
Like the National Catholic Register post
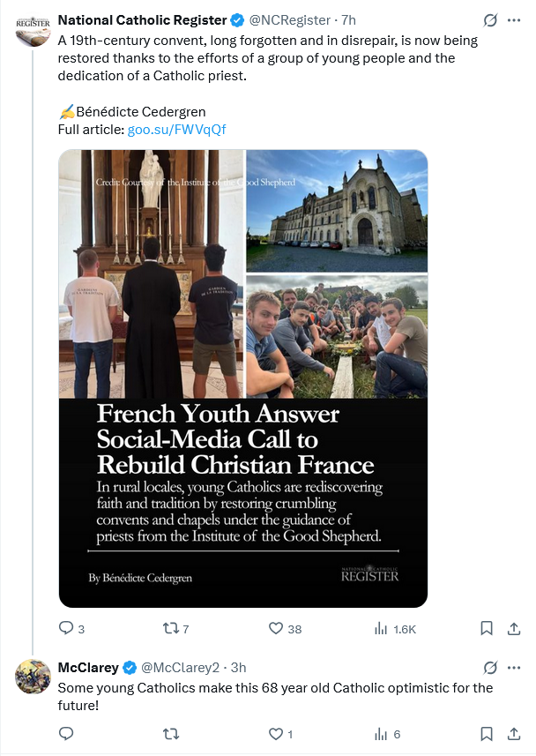tap(276, 628)
